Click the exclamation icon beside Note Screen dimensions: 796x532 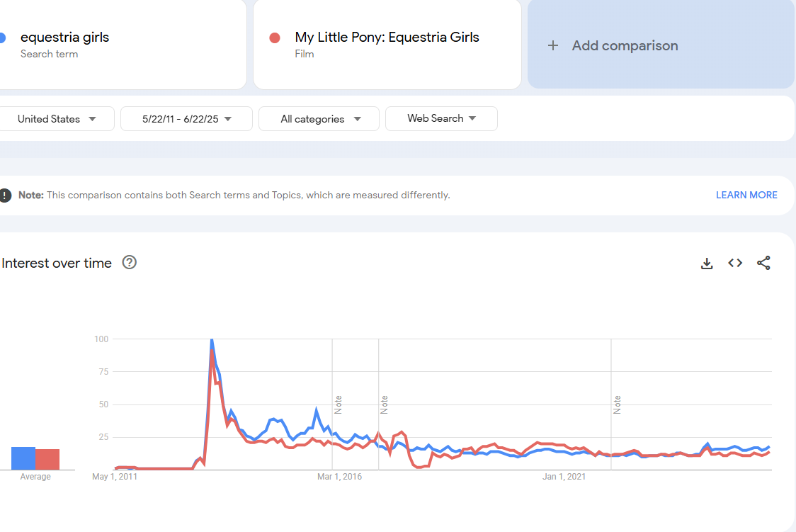tap(5, 196)
